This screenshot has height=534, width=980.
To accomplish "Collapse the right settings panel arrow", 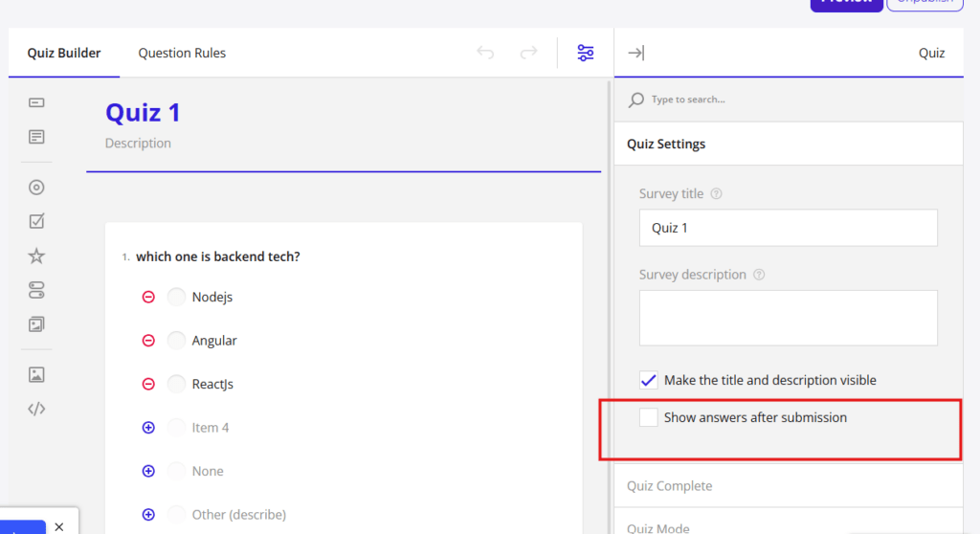I will coord(635,53).
